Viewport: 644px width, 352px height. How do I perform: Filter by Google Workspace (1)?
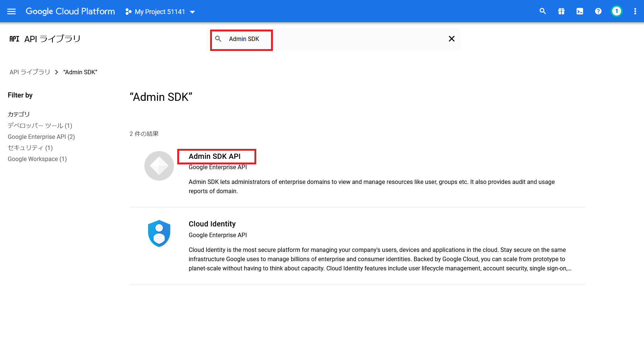point(37,159)
